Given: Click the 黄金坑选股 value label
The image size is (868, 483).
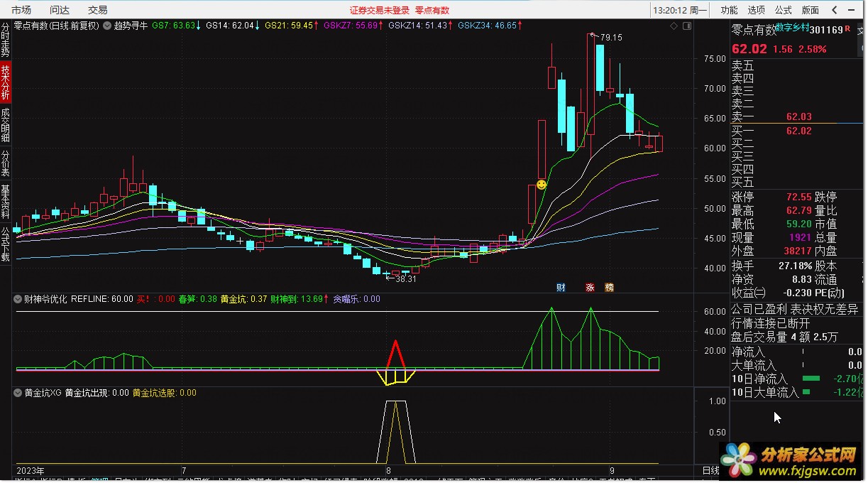Looking at the screenshot, I should (x=166, y=392).
